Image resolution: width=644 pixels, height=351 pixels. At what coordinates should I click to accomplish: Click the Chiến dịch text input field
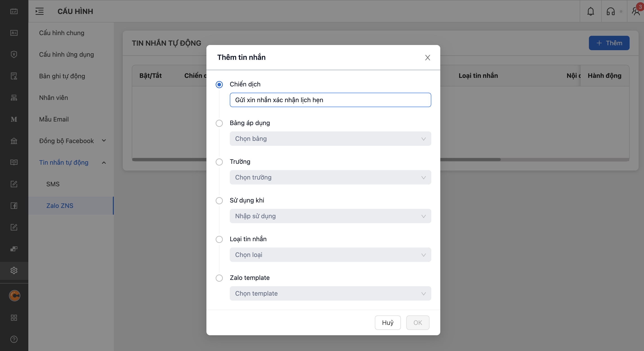[x=330, y=100]
